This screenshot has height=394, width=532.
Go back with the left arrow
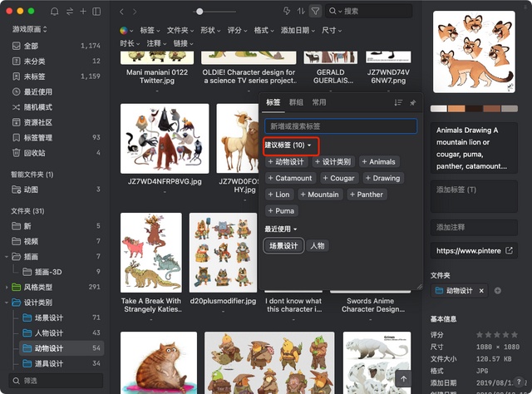[121, 12]
